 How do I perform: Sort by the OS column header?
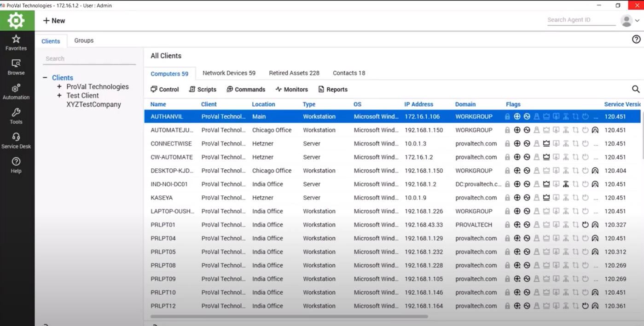(x=357, y=104)
